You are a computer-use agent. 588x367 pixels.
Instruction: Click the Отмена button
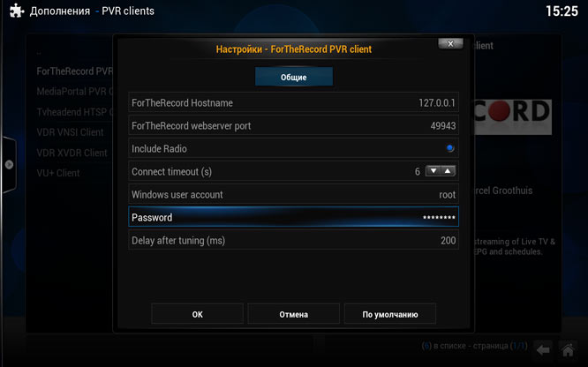(294, 314)
